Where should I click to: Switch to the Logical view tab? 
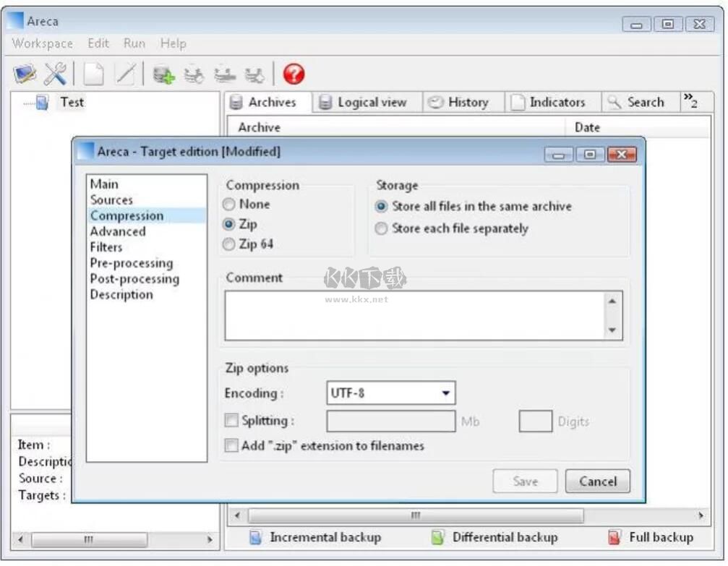point(367,102)
